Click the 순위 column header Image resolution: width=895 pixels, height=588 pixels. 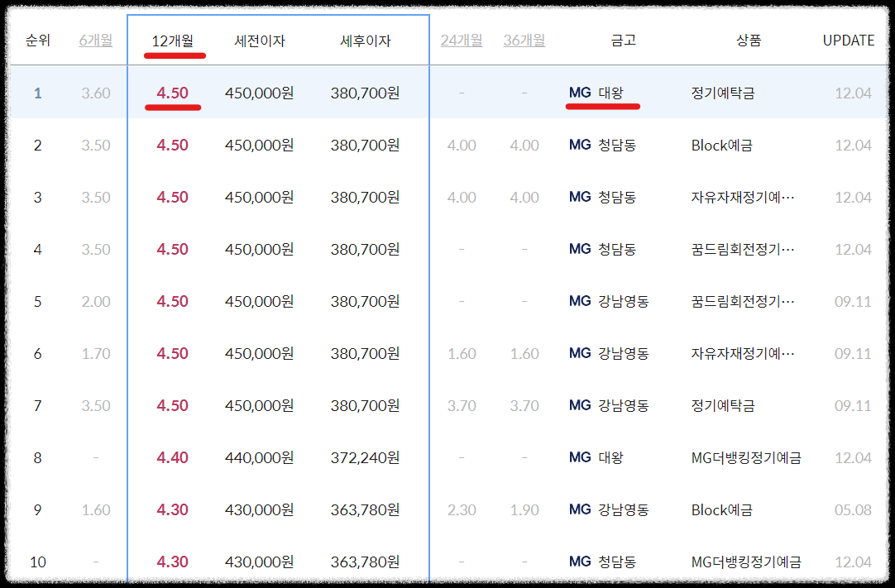click(37, 40)
